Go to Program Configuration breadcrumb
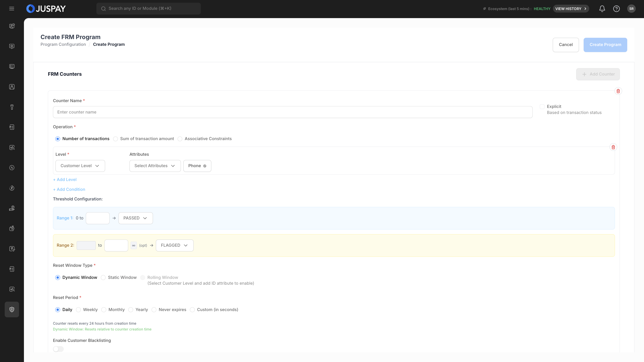The width and height of the screenshot is (644, 362). 63,44
